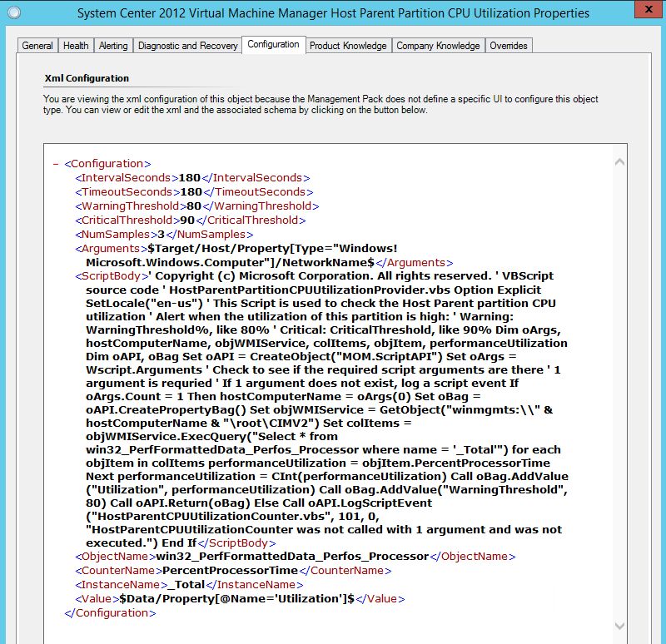Viewport: 666px width, 644px height.
Task: Collapse the Configuration XML node
Action: (56, 164)
